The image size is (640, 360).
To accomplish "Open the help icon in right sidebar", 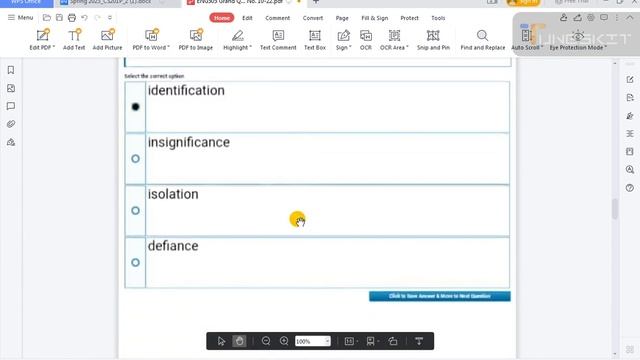I will [x=630, y=188].
